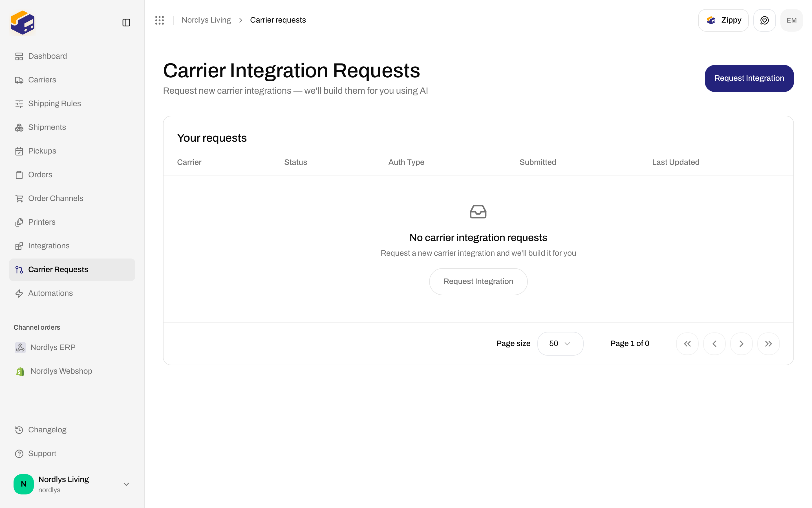Open the Nordlys ERP channel link
812x508 pixels.
click(72, 347)
